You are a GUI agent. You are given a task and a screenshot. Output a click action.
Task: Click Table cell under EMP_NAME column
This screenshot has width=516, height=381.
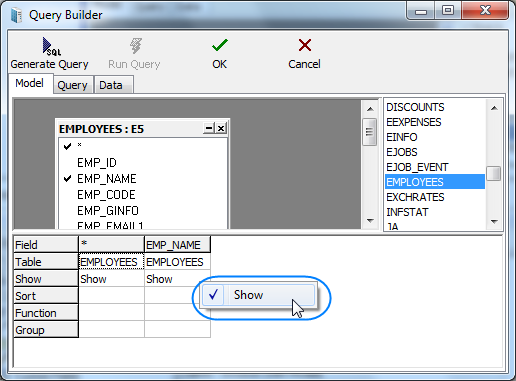tap(177, 262)
